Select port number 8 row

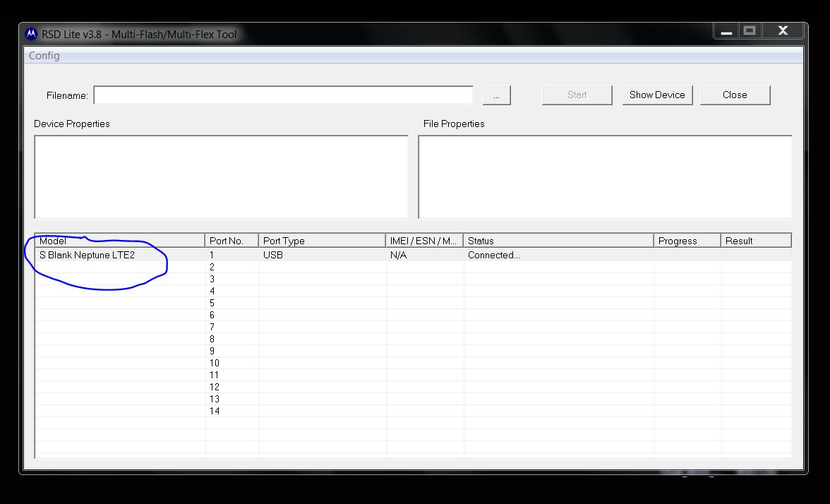[x=414, y=339]
